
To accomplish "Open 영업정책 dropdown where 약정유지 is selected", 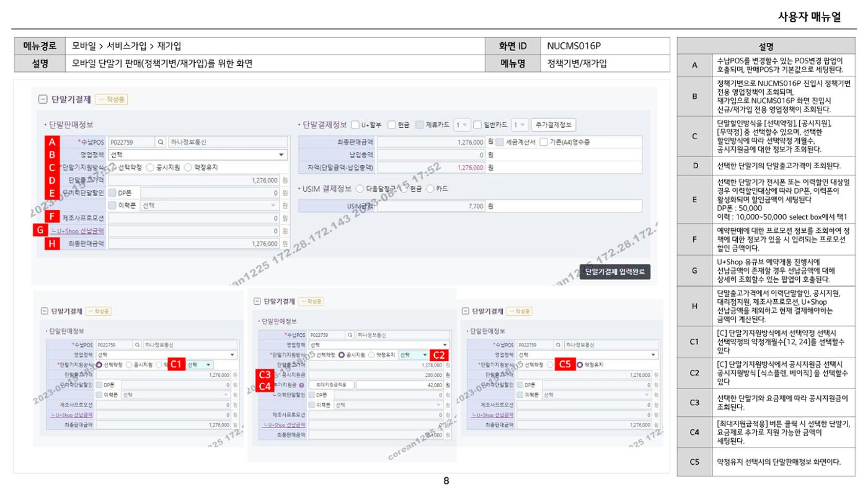I will (x=587, y=354).
